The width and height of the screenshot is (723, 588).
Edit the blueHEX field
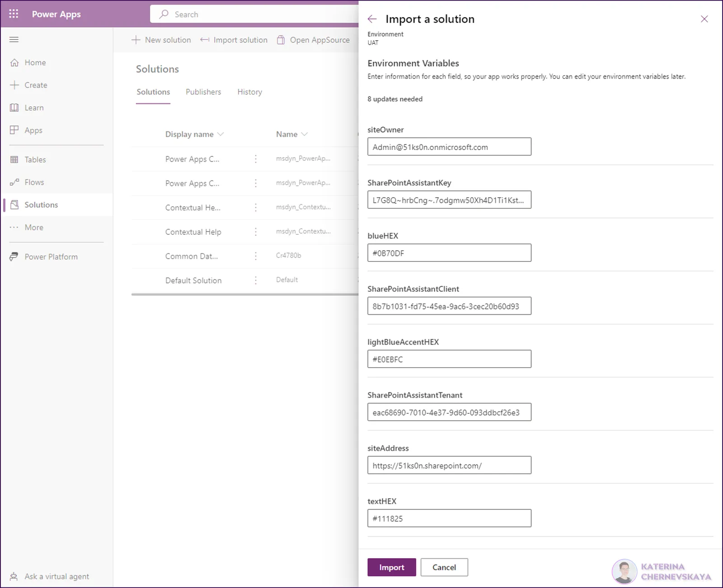click(x=449, y=253)
